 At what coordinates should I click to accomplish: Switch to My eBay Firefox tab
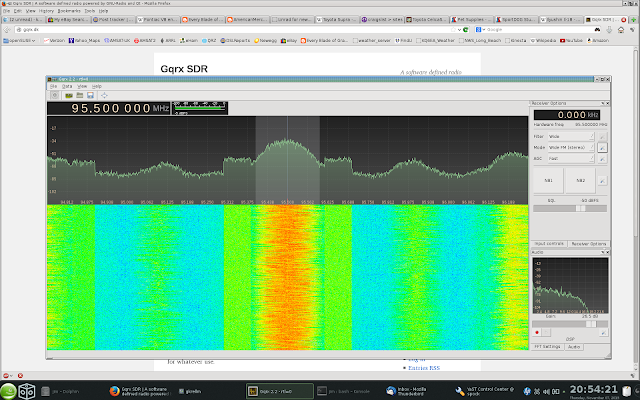(x=67, y=20)
